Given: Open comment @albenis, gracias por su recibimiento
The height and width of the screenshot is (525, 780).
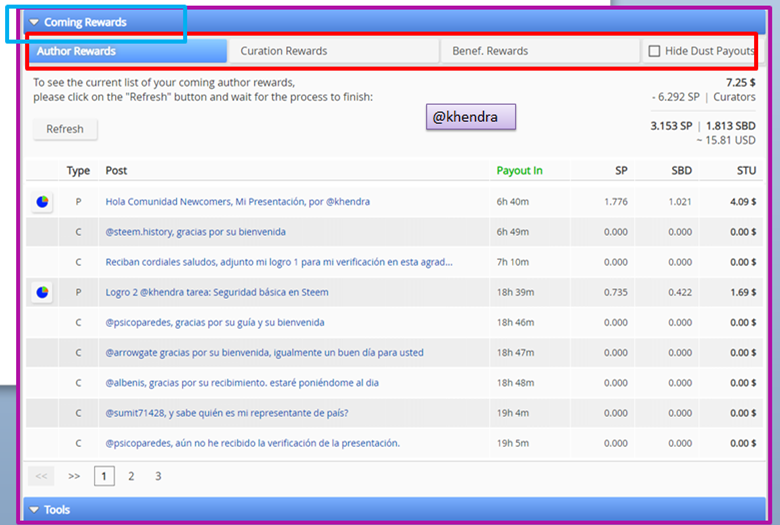Looking at the screenshot, I should [x=242, y=383].
